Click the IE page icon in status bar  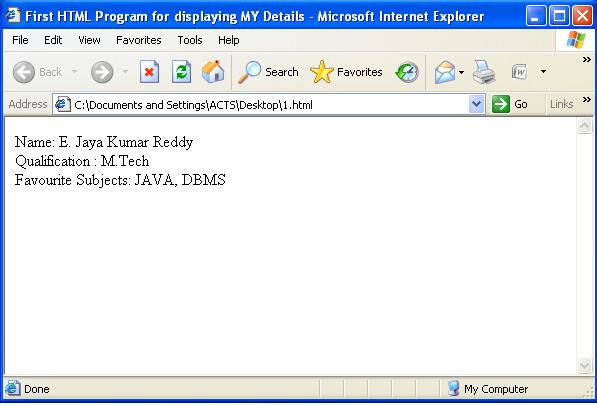[13, 389]
